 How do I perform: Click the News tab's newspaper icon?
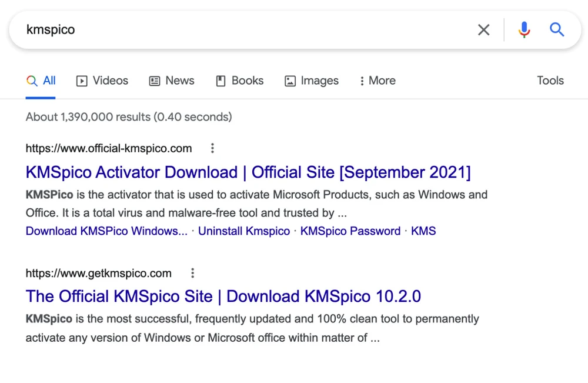pyautogui.click(x=155, y=81)
